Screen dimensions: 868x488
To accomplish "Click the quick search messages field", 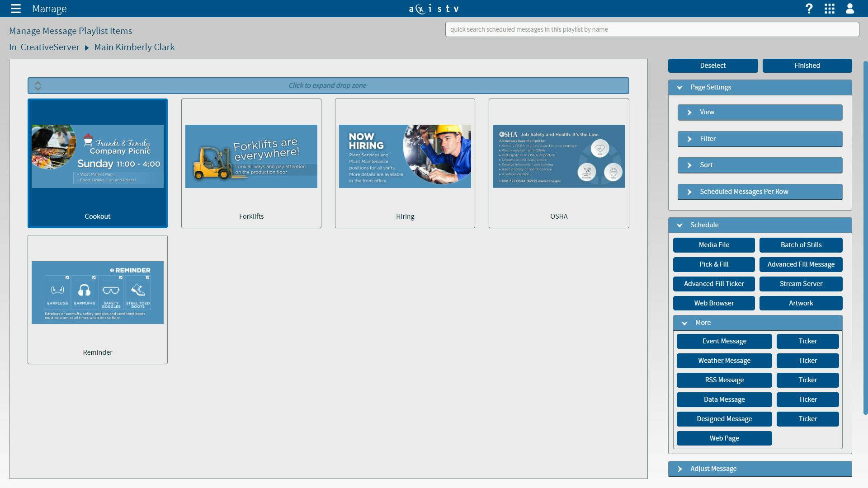I will (651, 29).
